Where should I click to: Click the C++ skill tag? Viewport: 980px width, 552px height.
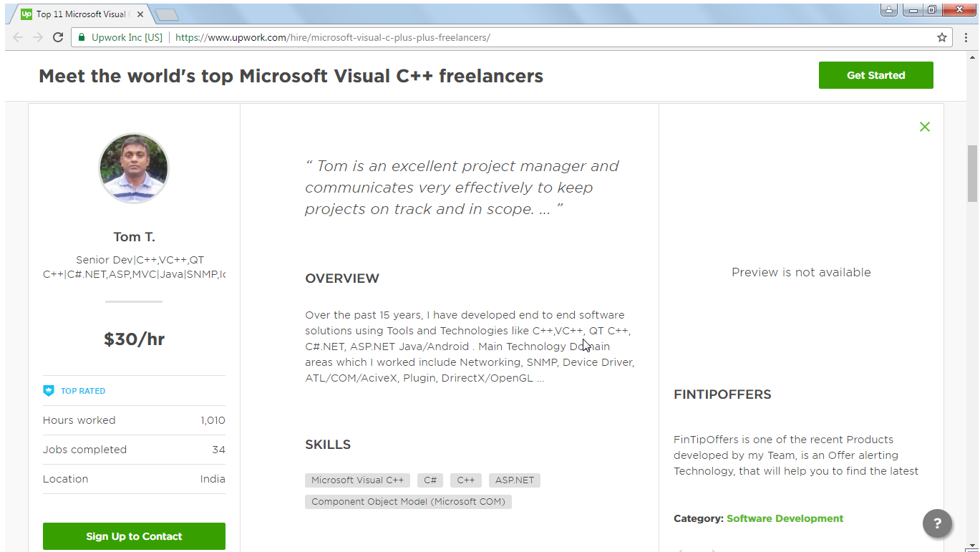466,480
